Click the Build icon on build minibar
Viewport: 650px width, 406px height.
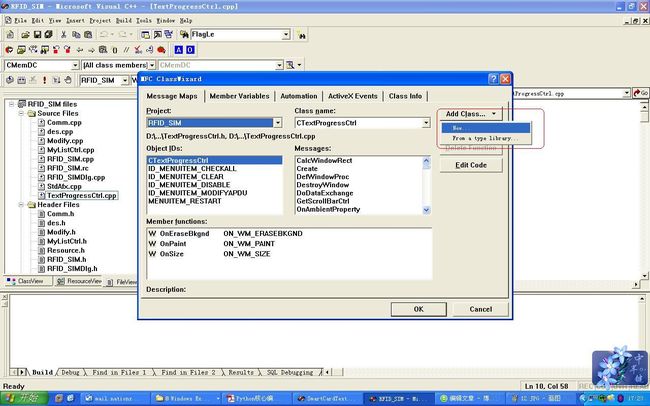(22, 80)
